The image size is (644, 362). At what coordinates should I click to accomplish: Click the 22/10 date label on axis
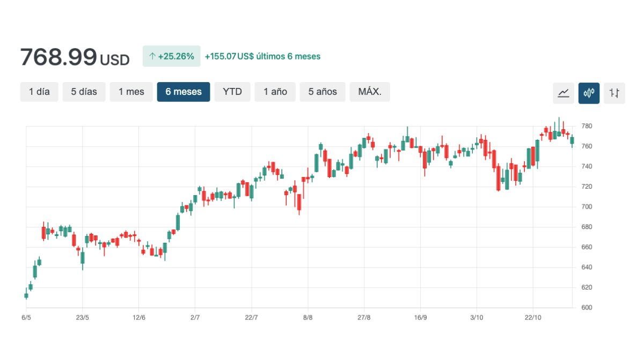(x=533, y=317)
